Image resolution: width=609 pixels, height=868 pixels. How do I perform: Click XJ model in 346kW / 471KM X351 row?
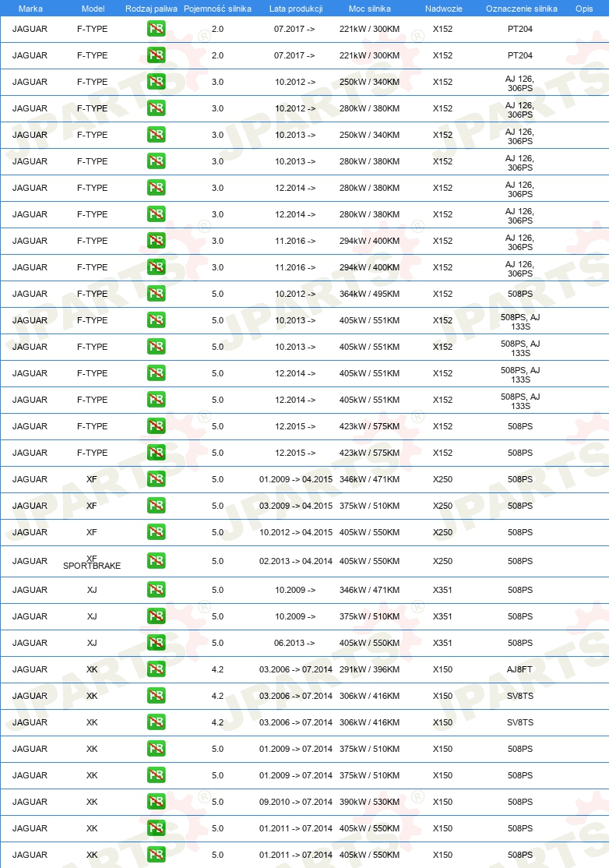92,590
